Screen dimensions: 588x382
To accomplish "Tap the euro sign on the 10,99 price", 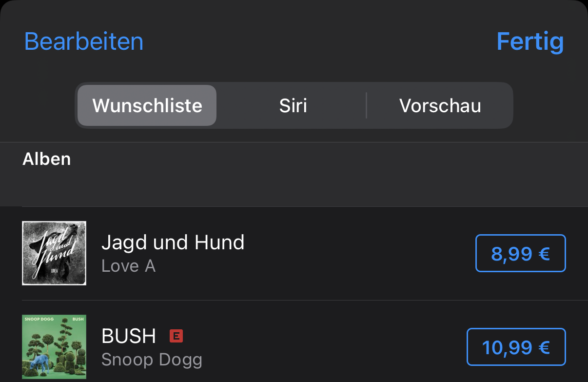I will pyautogui.click(x=544, y=347).
